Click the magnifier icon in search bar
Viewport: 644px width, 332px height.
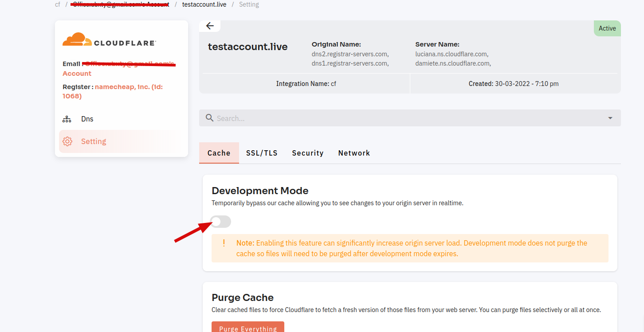tap(210, 118)
